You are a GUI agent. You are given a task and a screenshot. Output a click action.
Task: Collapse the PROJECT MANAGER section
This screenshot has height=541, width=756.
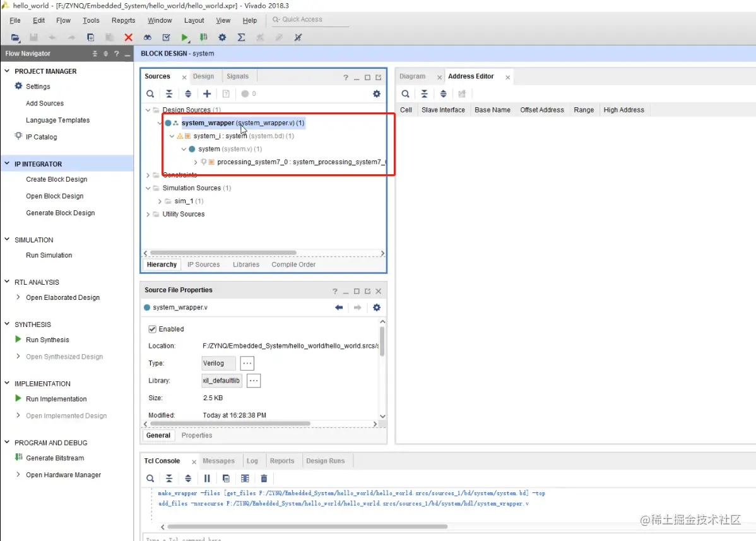coord(7,71)
